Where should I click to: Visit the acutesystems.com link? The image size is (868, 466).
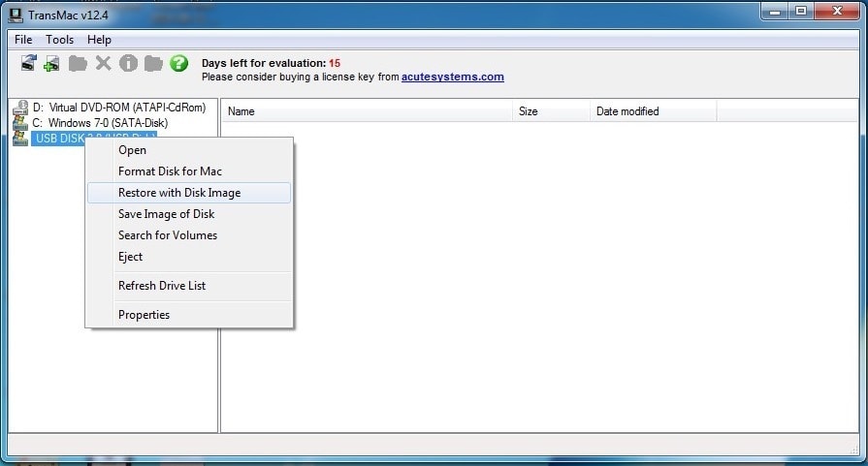(452, 78)
